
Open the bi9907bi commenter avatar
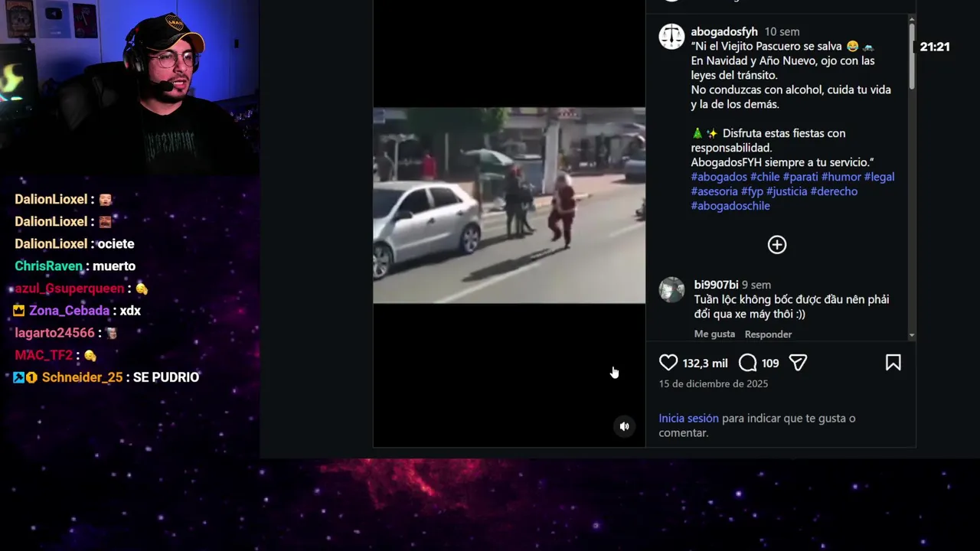pos(671,290)
